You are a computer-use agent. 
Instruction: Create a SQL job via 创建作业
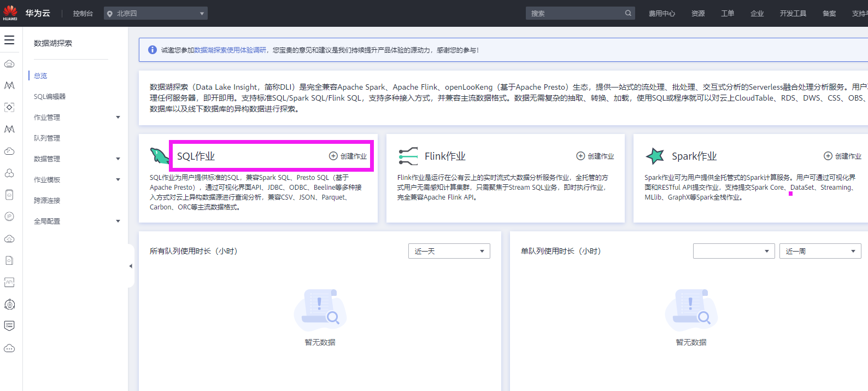click(x=354, y=156)
